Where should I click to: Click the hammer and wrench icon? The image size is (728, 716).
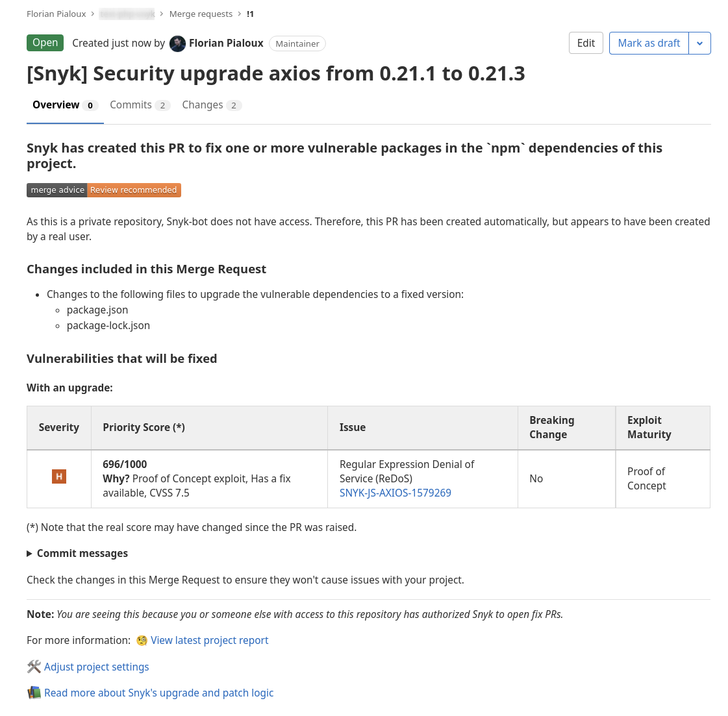(34, 666)
